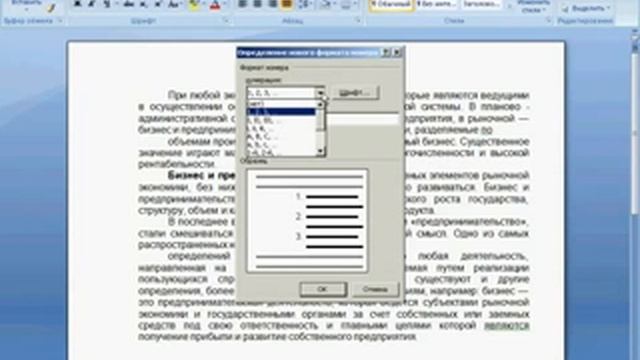Expand the underline style arrow

click(116, 4)
